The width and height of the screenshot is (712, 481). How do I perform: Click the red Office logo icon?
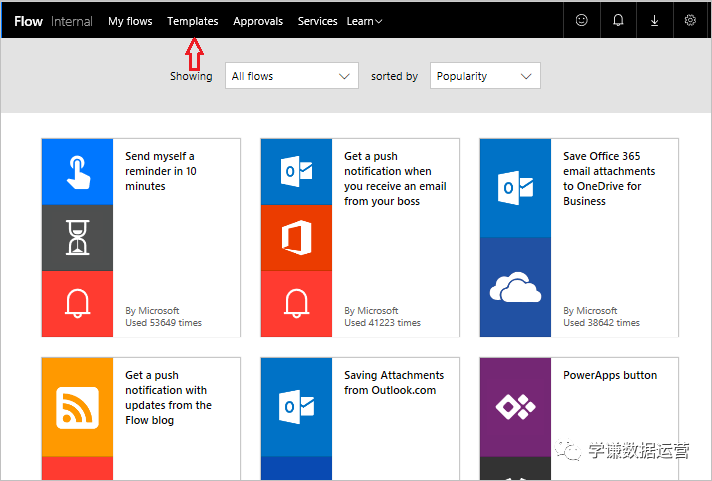click(x=296, y=237)
